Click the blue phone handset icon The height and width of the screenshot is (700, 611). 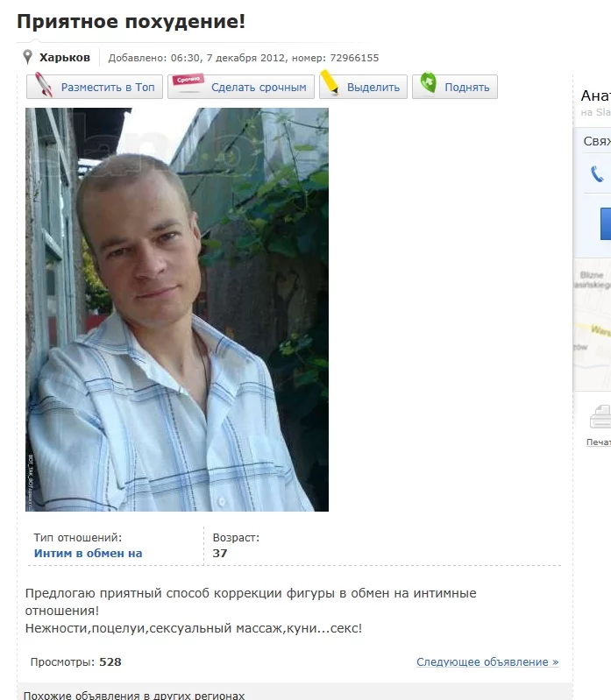point(597,173)
